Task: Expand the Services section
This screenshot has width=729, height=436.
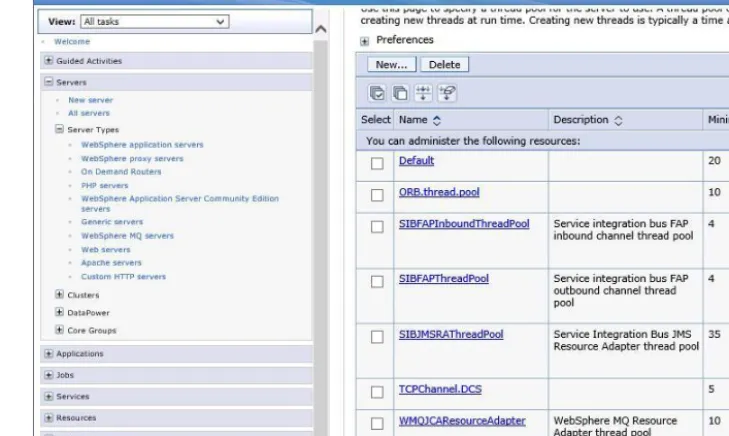Action: click(48, 396)
